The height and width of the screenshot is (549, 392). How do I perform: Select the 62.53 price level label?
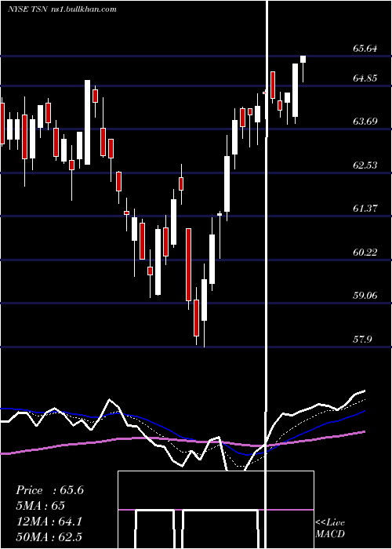click(x=365, y=165)
